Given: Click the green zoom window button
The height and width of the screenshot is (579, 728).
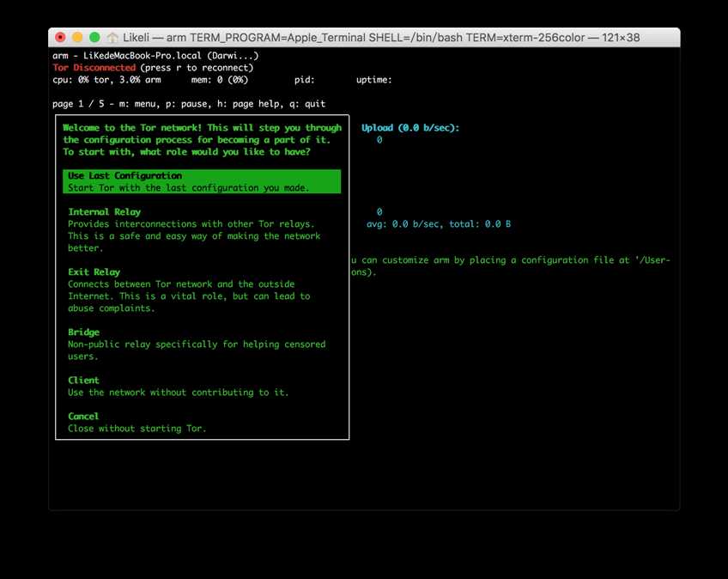Looking at the screenshot, I should 94,37.
